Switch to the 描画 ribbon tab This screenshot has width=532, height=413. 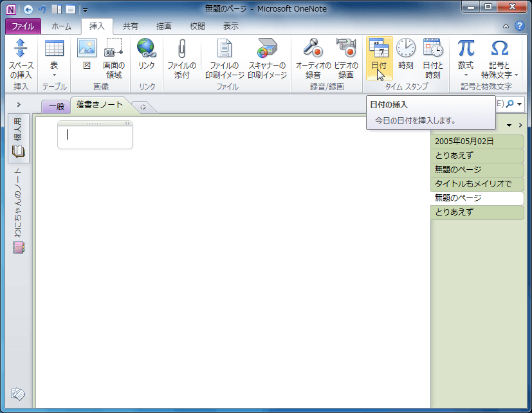pos(163,26)
